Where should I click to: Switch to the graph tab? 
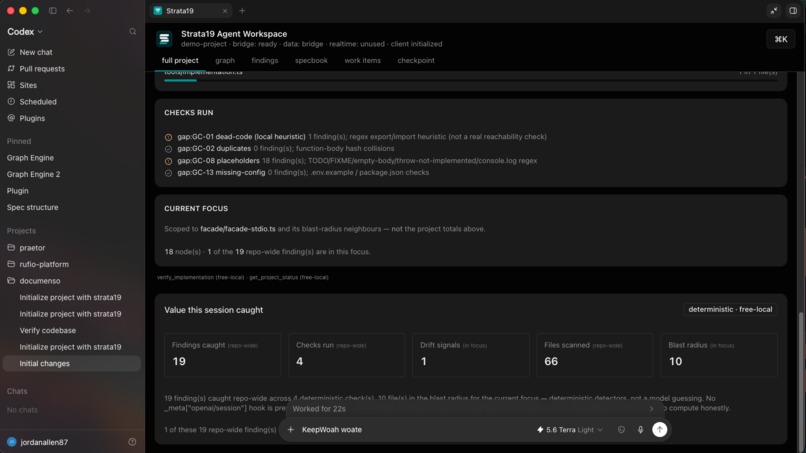click(225, 60)
